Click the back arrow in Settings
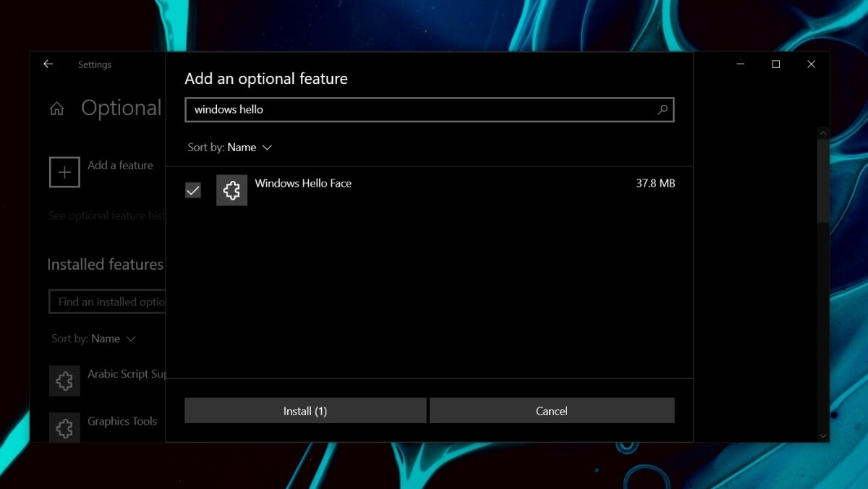 pos(48,64)
